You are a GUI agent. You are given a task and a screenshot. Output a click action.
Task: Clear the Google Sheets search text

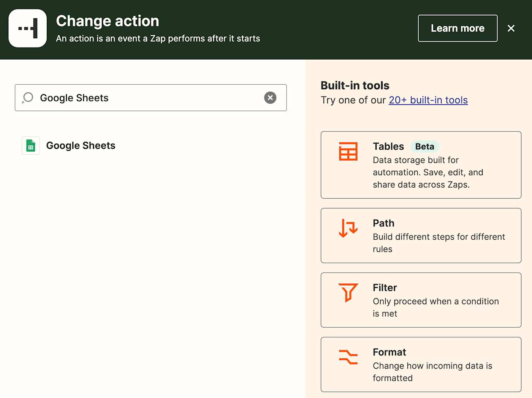coord(270,98)
